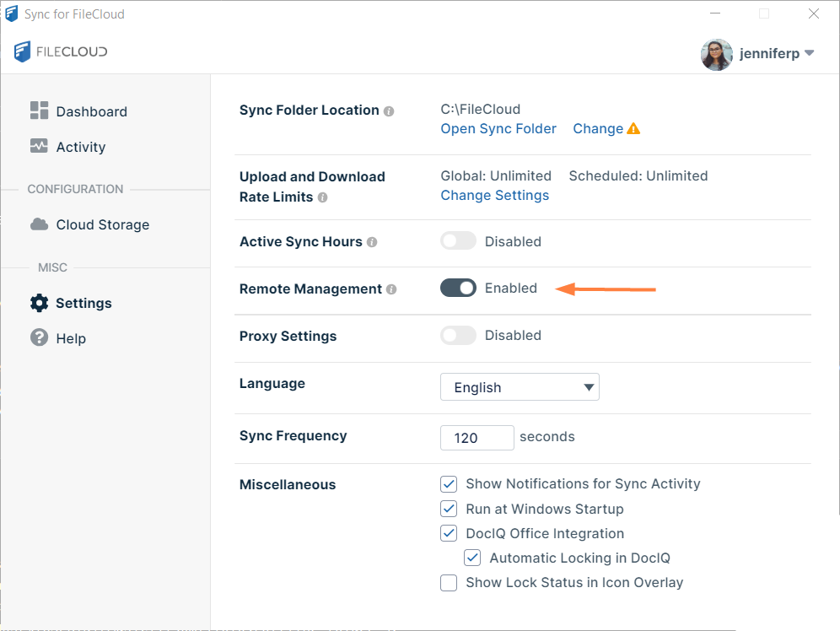Uncheck Run at Windows Startup
Image resolution: width=840 pixels, height=631 pixels.
(x=449, y=509)
